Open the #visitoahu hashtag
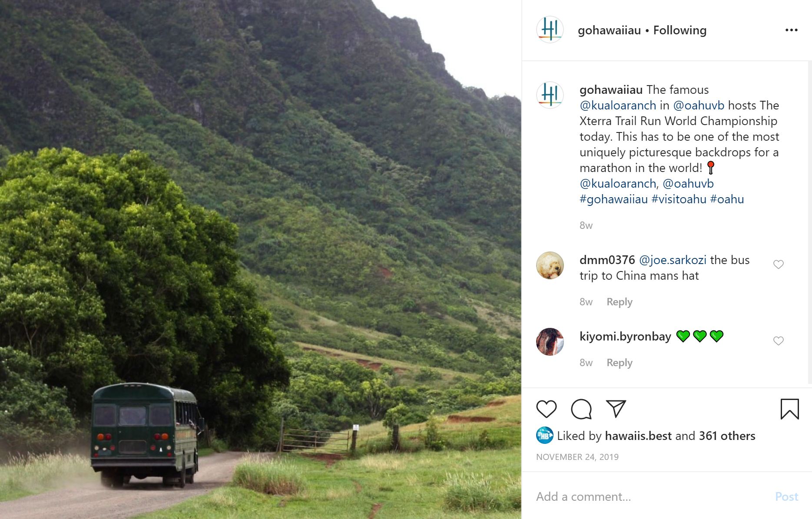Screen dimensions: 812x519 click(x=679, y=199)
